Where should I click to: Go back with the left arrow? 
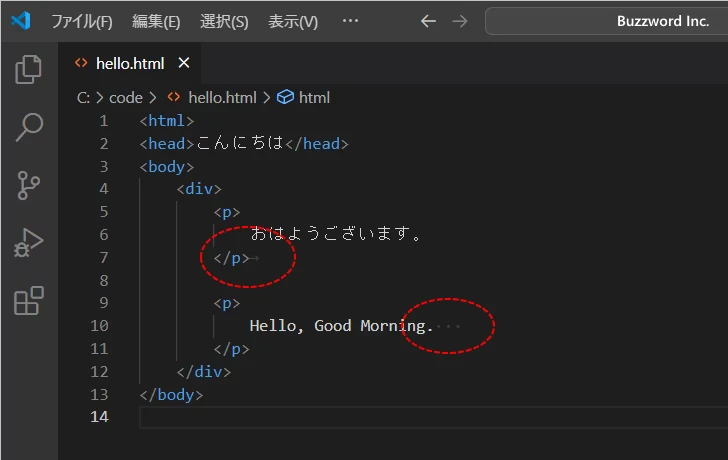coord(428,21)
